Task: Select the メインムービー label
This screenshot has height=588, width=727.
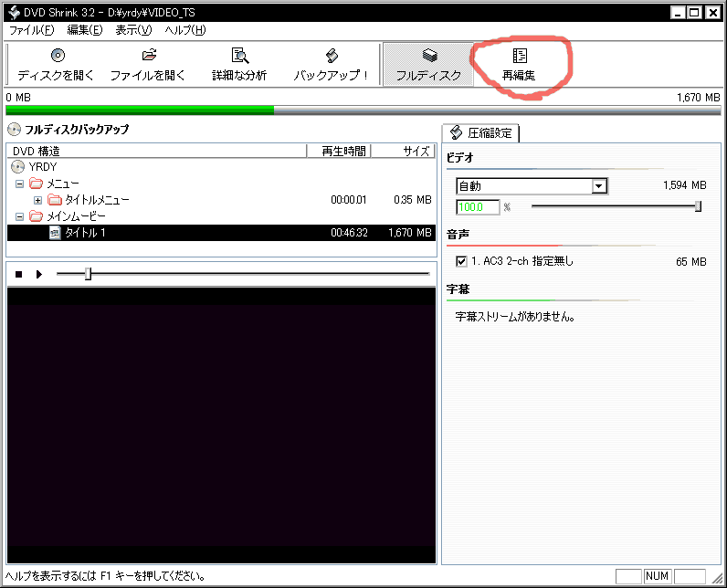Action: pyautogui.click(x=76, y=215)
